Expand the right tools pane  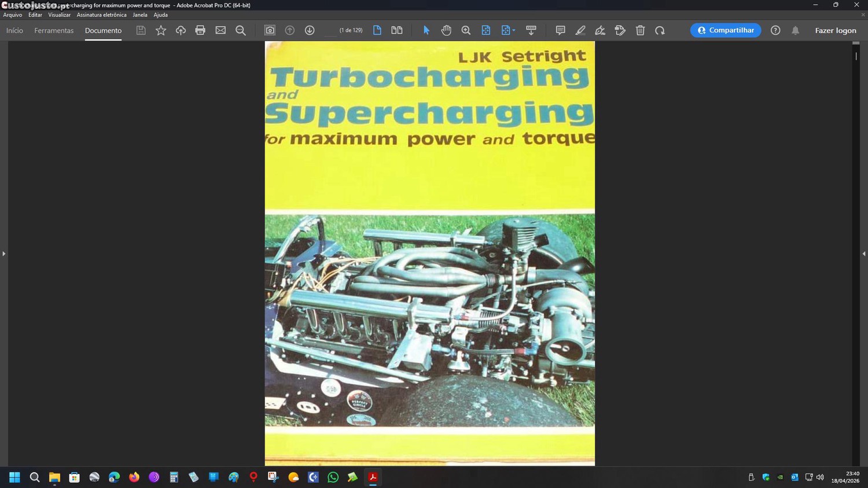864,254
